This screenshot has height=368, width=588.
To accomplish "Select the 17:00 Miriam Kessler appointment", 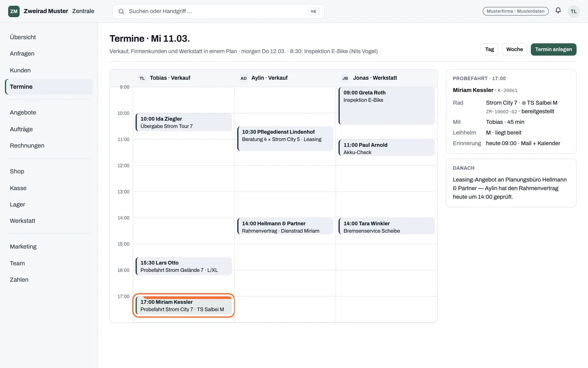I will point(184,305).
